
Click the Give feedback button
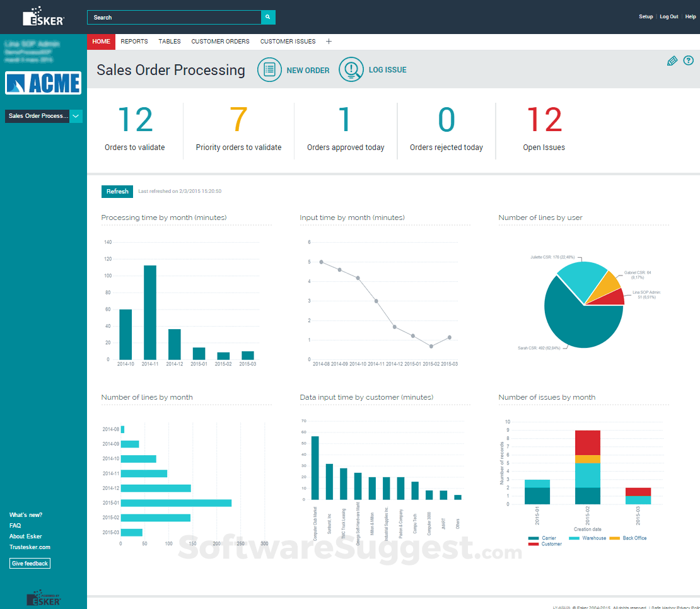[30, 563]
